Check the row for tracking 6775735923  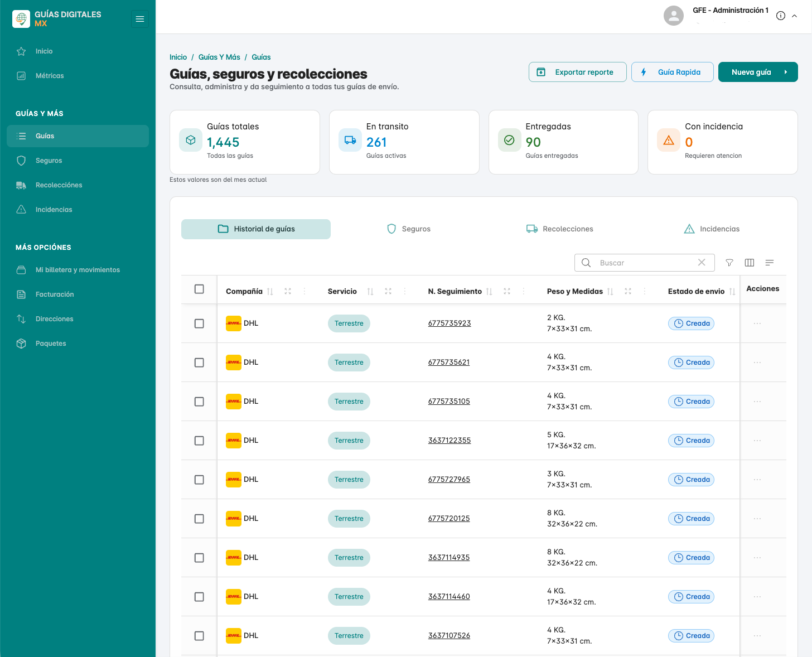click(199, 323)
